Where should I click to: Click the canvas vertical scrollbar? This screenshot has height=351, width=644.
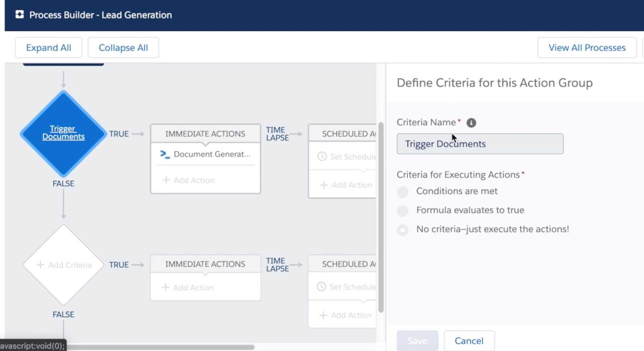381,217
